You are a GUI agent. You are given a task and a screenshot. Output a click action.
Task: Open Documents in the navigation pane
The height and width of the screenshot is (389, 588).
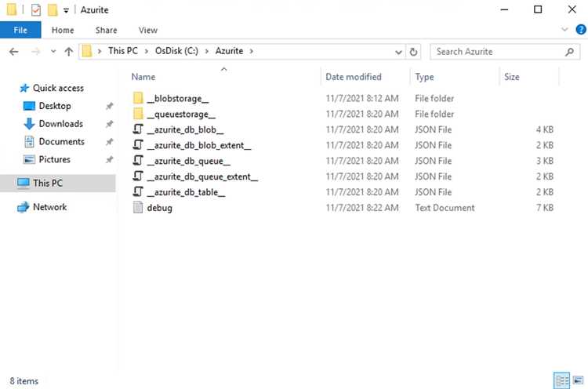61,142
